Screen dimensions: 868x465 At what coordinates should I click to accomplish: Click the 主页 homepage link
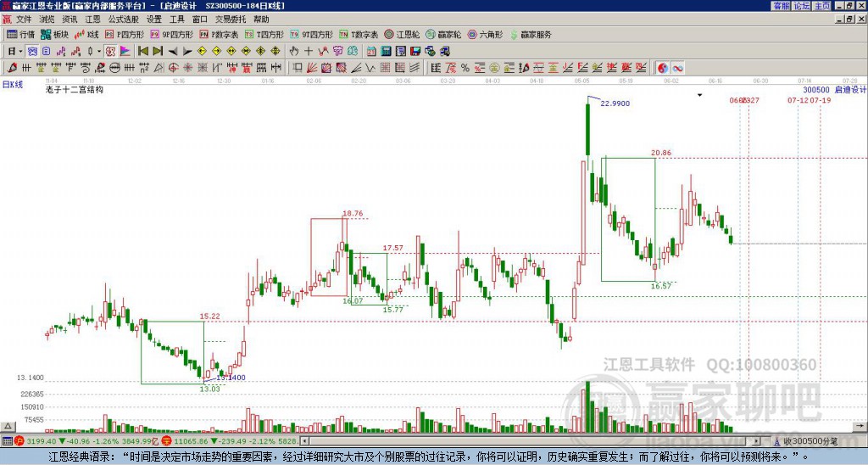(821, 6)
